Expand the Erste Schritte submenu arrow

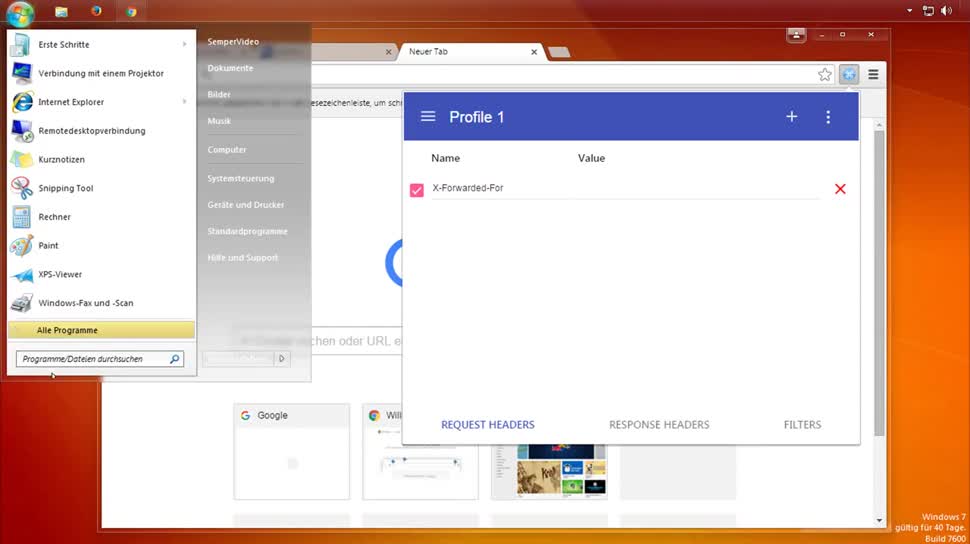pos(185,45)
